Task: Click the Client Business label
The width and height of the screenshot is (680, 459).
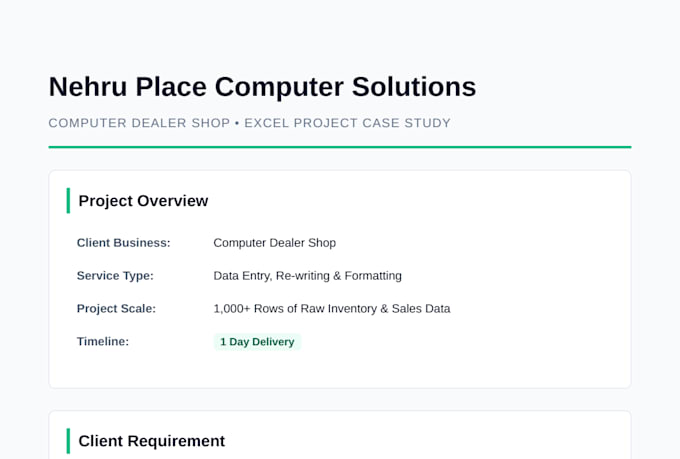Action: click(124, 243)
